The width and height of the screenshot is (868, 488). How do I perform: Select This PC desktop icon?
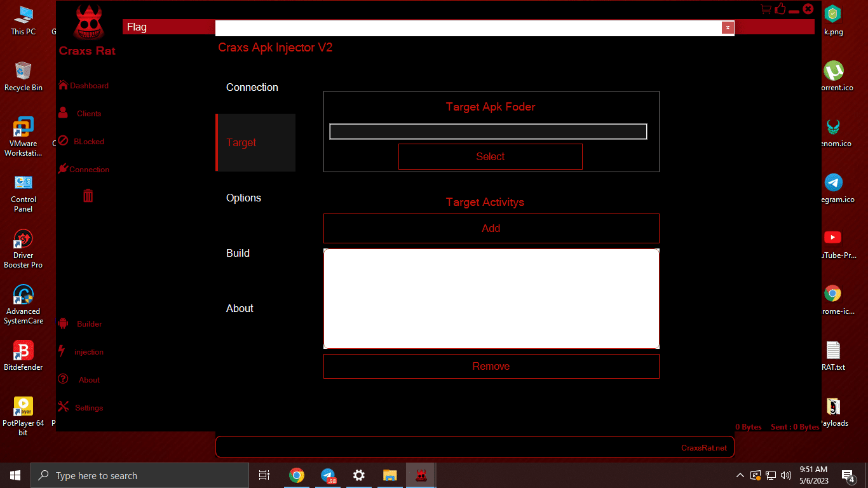[24, 20]
